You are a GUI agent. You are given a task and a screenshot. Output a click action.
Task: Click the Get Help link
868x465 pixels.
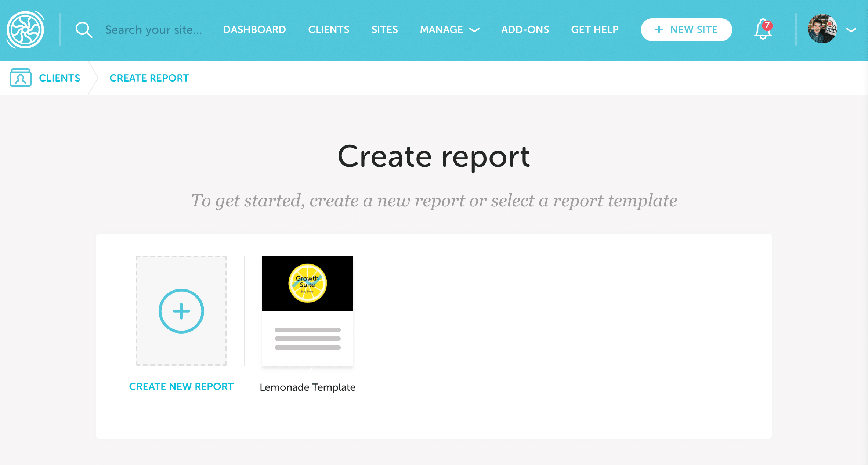595,30
